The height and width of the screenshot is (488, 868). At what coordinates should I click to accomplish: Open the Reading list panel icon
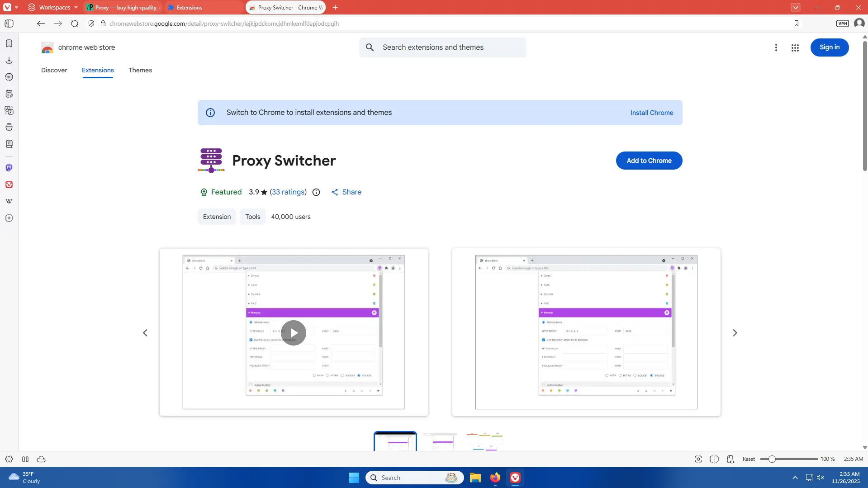[9, 144]
